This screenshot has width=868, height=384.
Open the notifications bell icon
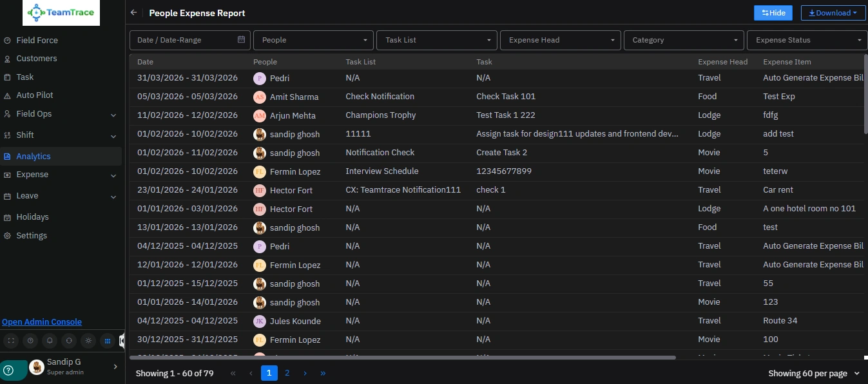pos(49,340)
